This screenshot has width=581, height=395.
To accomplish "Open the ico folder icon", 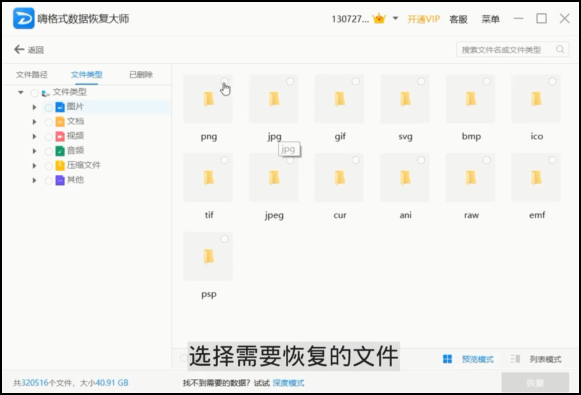I will pyautogui.click(x=537, y=99).
